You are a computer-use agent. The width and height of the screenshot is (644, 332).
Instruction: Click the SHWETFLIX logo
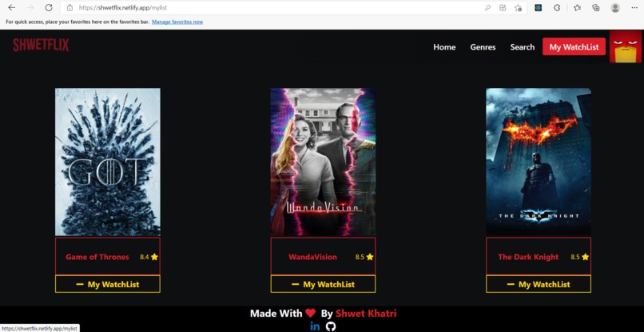41,45
